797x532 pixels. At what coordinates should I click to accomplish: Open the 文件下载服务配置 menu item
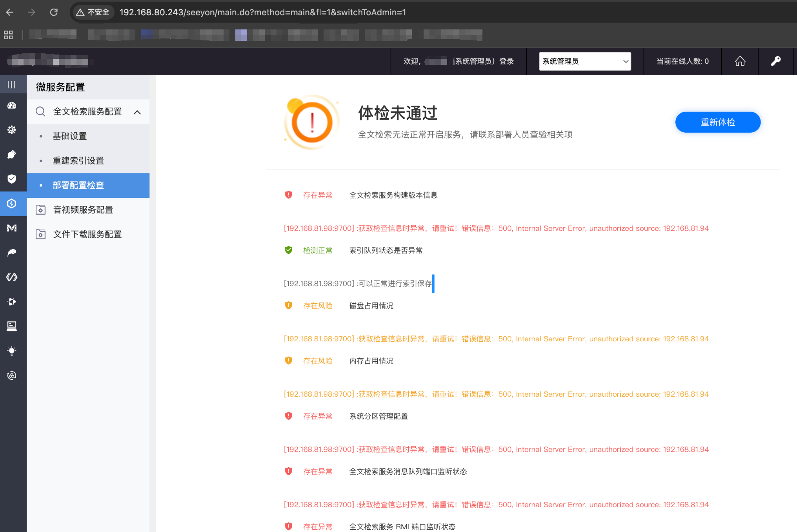pyautogui.click(x=88, y=234)
